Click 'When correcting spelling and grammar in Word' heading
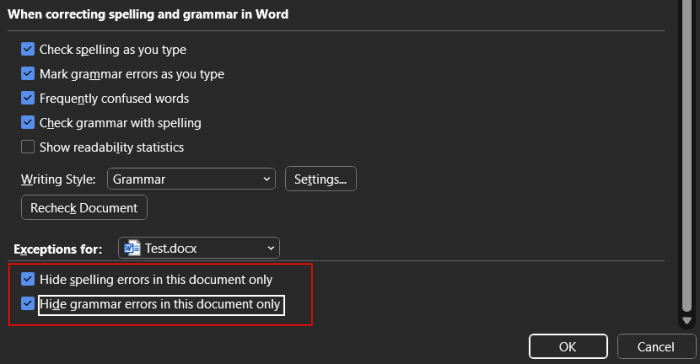This screenshot has width=700, height=364. [x=148, y=14]
